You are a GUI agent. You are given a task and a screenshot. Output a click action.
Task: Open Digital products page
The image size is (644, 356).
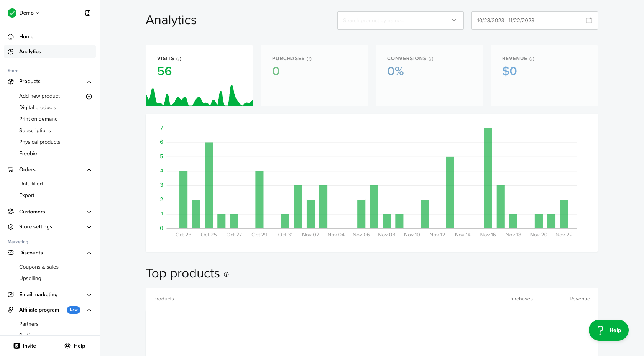38,108
